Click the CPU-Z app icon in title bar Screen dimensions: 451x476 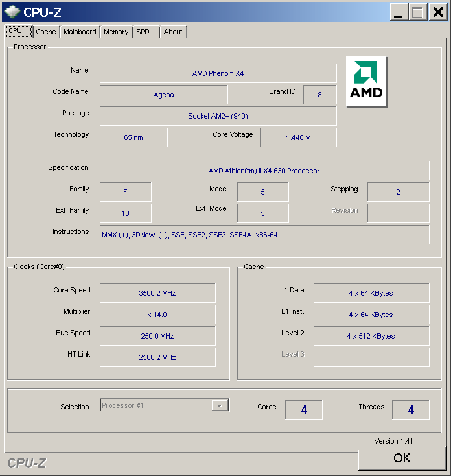[x=12, y=12]
